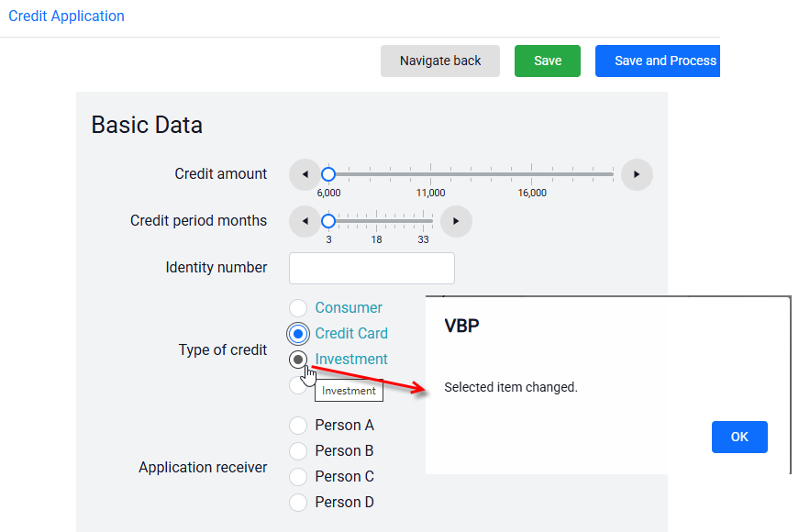This screenshot has width=810, height=532.
Task: Click the 16,000 tick label
Action: [x=532, y=193]
